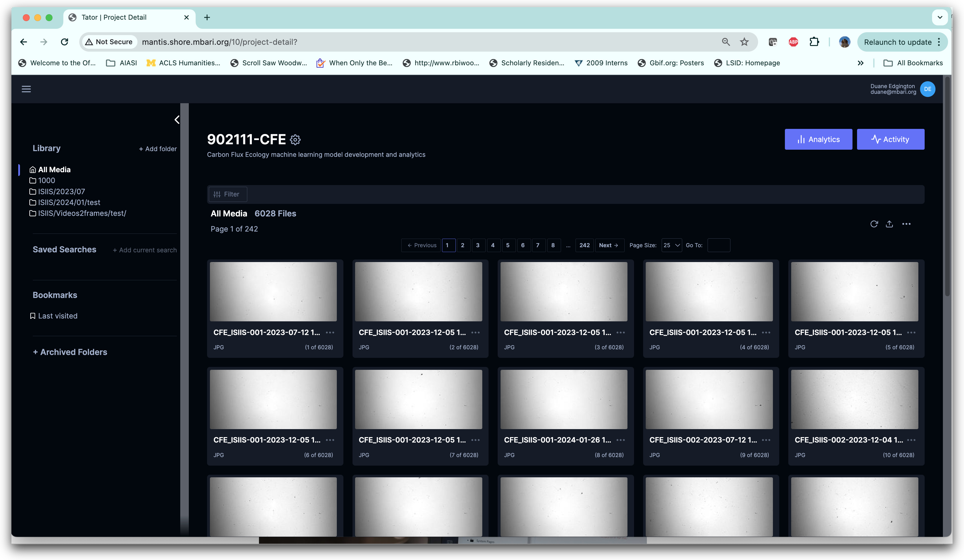The width and height of the screenshot is (964, 560).
Task: Open thumbnail of media 8 of 6028
Action: click(564, 399)
